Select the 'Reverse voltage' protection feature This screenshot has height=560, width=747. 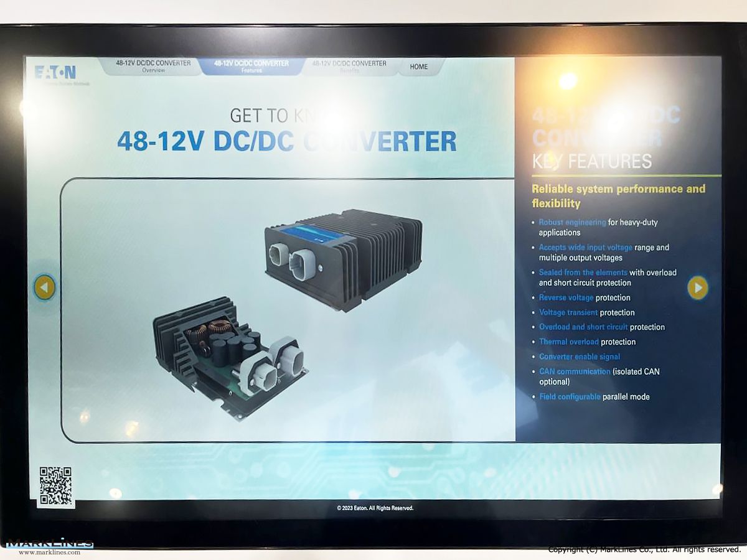(x=585, y=297)
